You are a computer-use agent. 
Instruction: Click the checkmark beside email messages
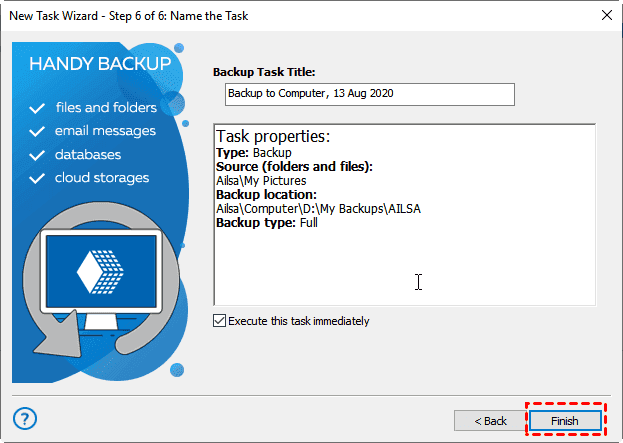click(38, 131)
